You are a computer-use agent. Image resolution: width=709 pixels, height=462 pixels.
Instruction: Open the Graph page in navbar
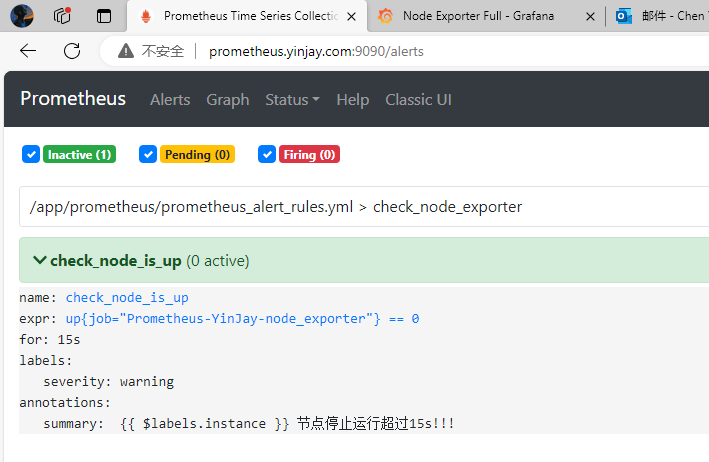[227, 99]
